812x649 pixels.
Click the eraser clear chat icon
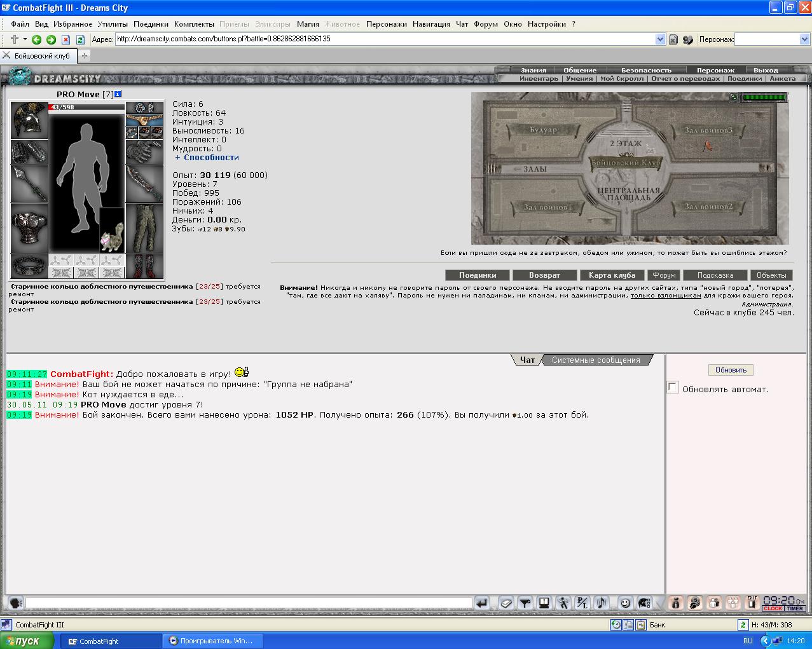pyautogui.click(x=506, y=603)
